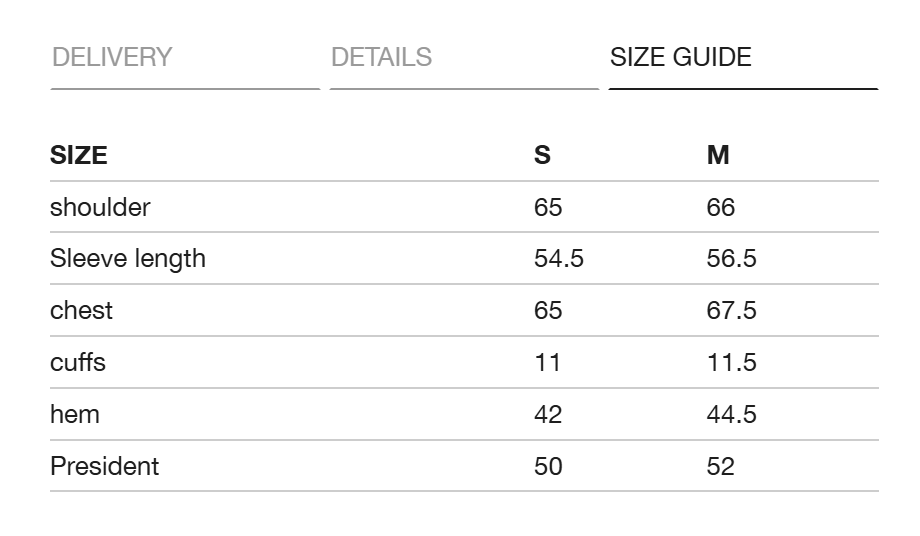
Task: Select the shoulder row label
Action: click(x=100, y=207)
